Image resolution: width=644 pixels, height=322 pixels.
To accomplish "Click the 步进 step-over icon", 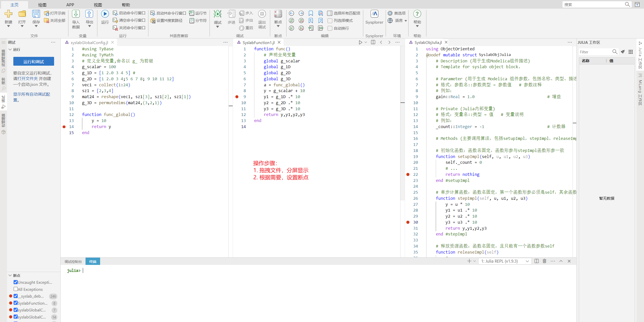I will (x=231, y=14).
